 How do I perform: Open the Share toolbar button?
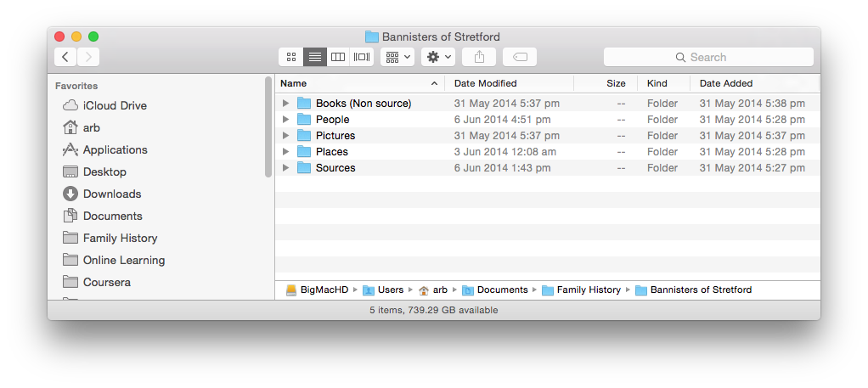pos(479,57)
